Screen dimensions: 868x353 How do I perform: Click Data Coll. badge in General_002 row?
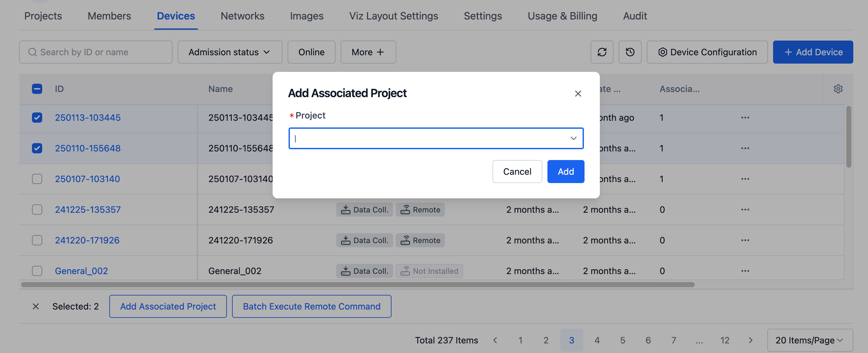(x=364, y=271)
